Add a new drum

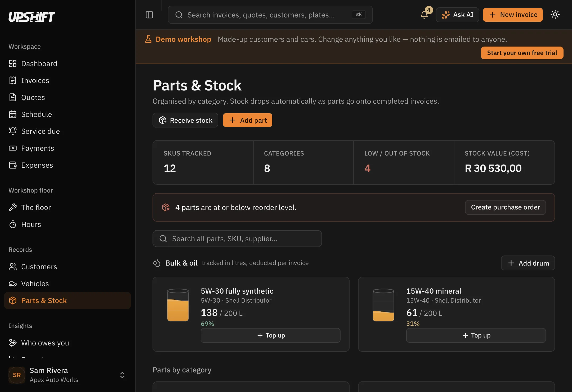528,263
